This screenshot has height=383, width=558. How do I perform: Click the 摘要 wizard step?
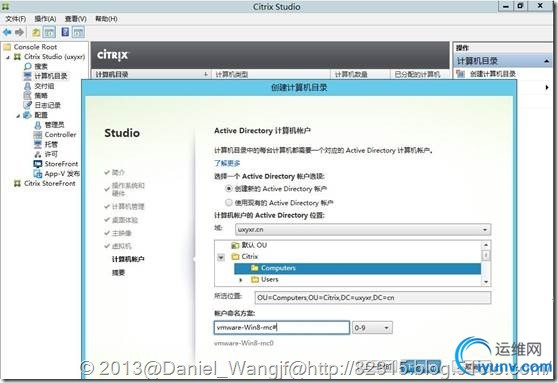click(x=119, y=273)
